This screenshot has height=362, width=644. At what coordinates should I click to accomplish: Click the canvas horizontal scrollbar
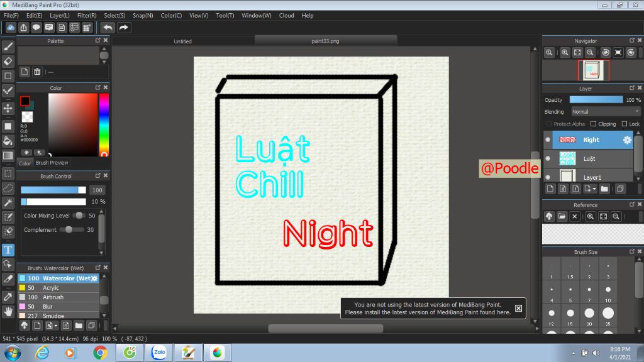click(326, 328)
